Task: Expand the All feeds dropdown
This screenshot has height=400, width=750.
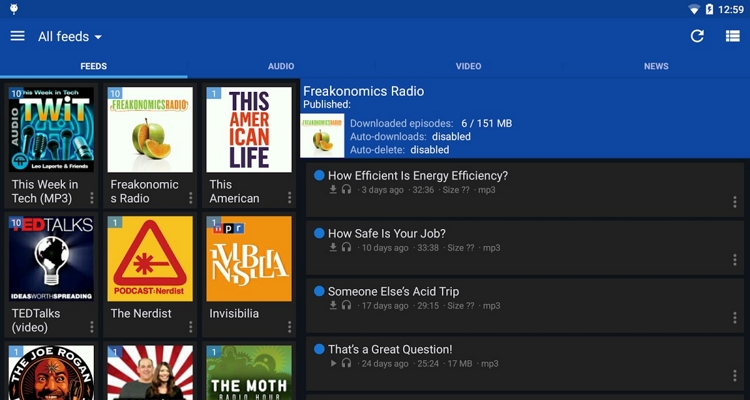Action: pos(70,37)
